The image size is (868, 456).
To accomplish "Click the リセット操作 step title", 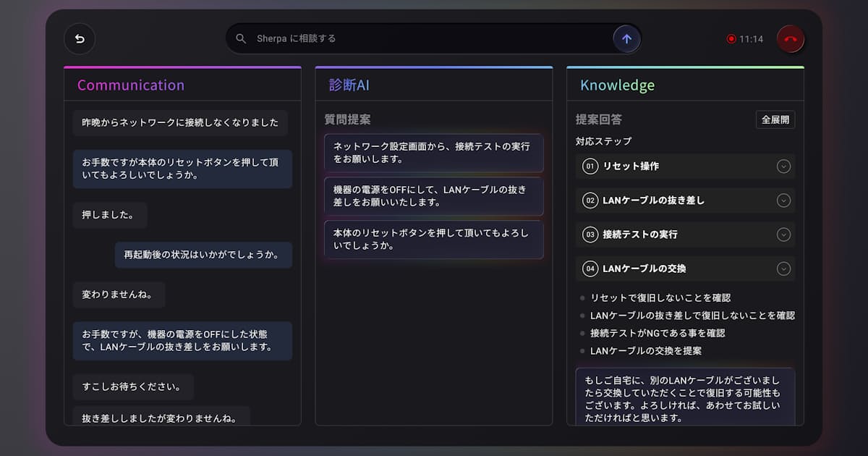I will [631, 166].
